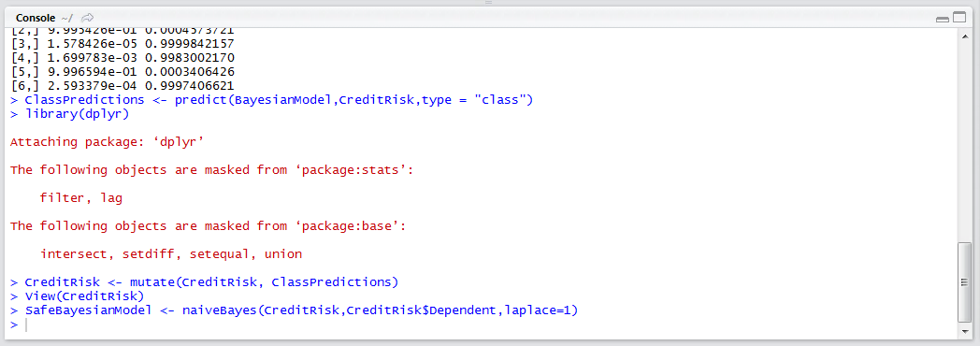Click output row [3,] 1.578426e-05
This screenshot has width=980, height=346.
coord(122,44)
